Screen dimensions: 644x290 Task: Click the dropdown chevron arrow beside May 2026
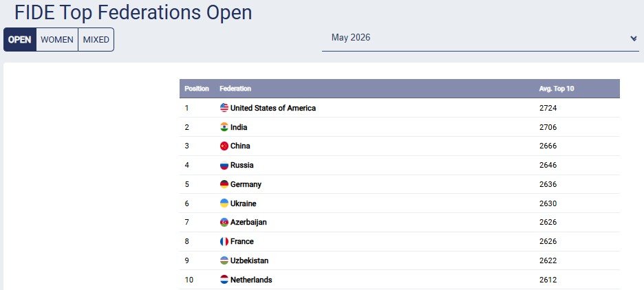[633, 38]
